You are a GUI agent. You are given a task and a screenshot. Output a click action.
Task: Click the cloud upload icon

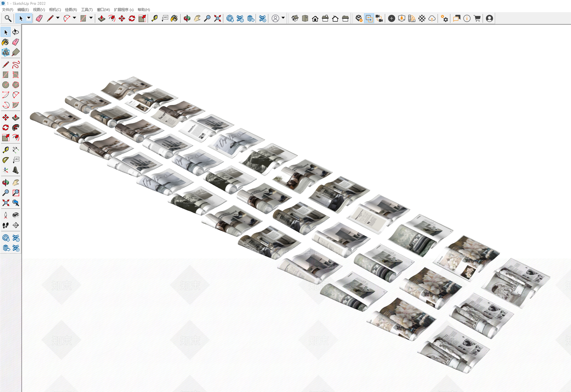pyautogui.click(x=432, y=19)
